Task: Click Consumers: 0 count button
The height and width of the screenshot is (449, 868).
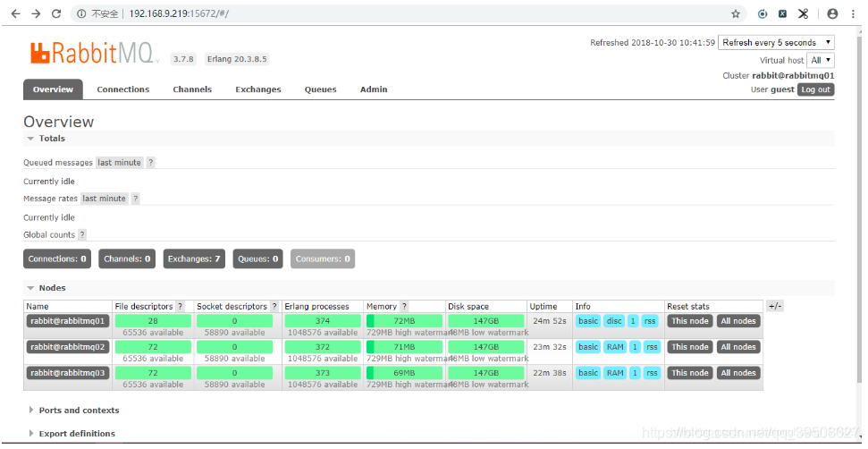Action: coord(323,258)
